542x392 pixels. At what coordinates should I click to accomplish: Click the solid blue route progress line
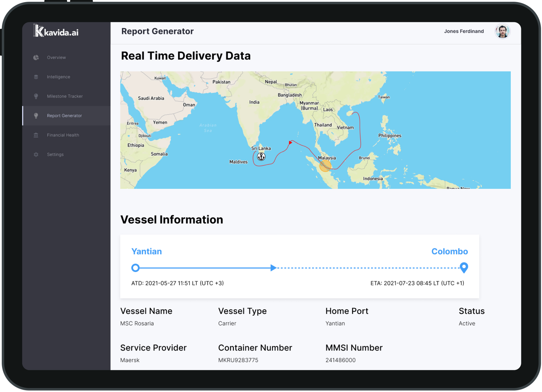point(205,268)
